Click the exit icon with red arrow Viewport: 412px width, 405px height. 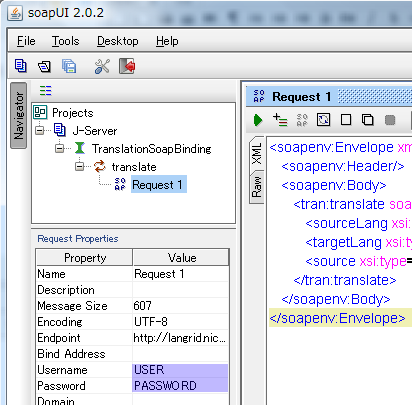pyautogui.click(x=127, y=66)
